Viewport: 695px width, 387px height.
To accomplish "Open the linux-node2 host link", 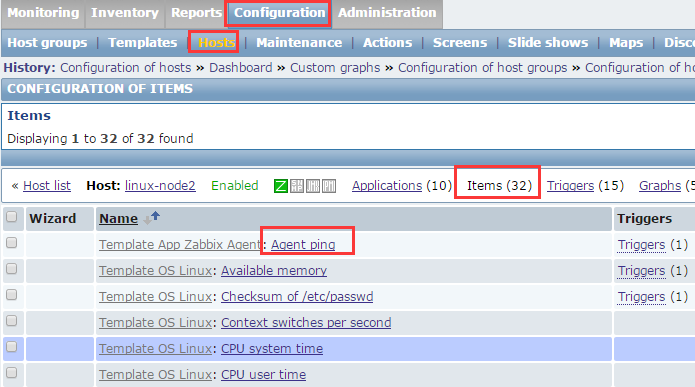I will [160, 186].
